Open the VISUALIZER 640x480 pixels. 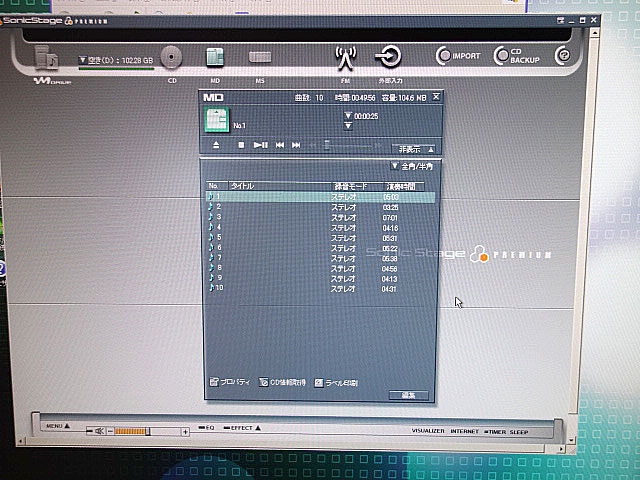pyautogui.click(x=428, y=431)
